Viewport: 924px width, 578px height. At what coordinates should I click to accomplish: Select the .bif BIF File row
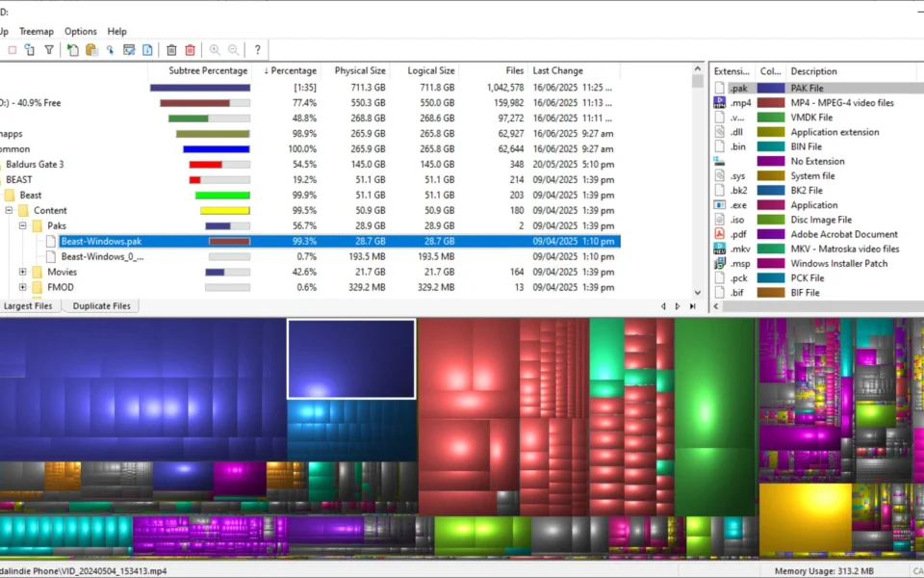[x=817, y=293]
